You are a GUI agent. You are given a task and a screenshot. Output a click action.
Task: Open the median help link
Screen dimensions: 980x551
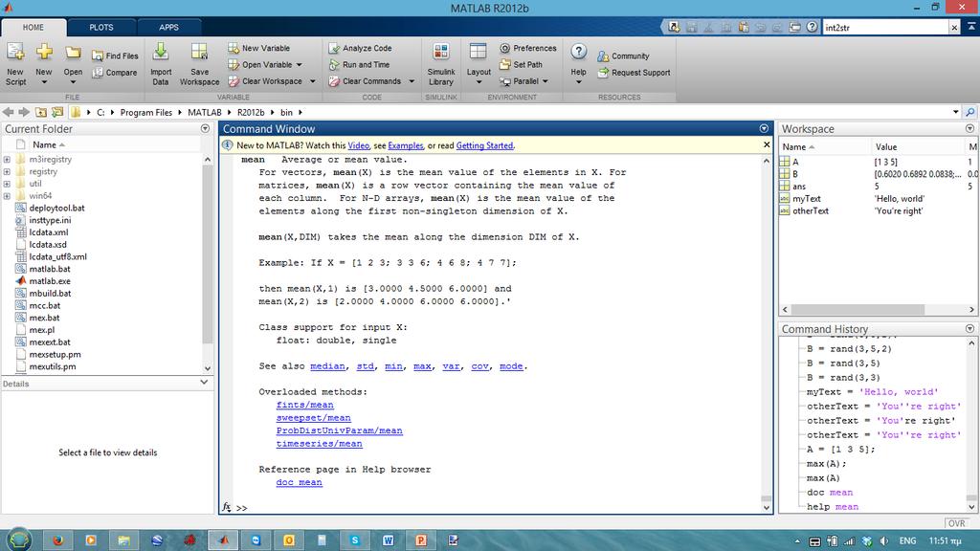tap(327, 366)
